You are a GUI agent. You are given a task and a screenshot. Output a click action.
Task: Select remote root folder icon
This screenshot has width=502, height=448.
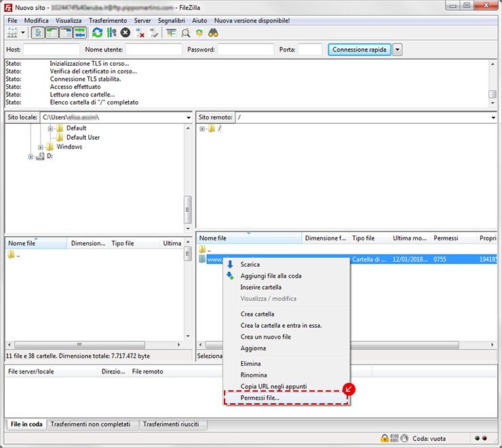coord(211,128)
